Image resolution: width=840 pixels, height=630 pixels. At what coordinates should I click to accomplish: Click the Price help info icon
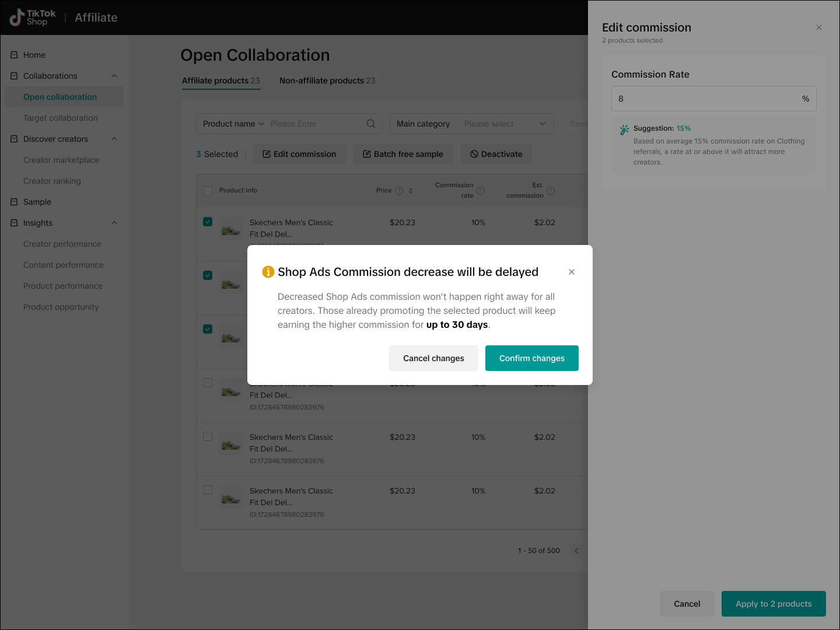click(399, 191)
